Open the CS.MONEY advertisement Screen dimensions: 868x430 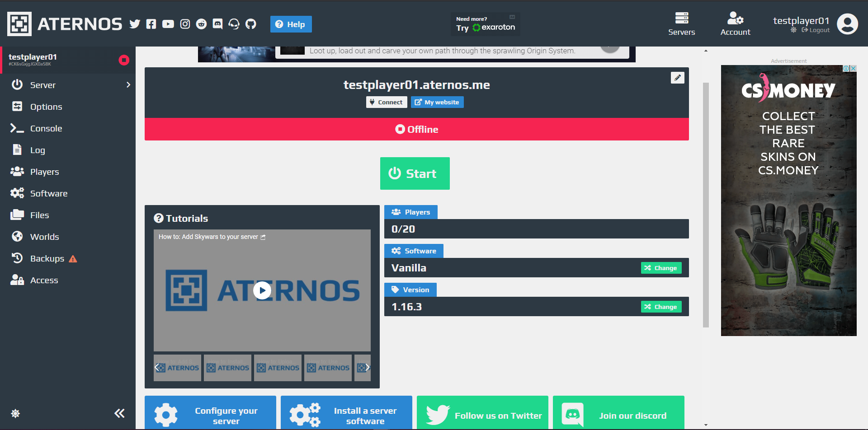[x=788, y=201]
